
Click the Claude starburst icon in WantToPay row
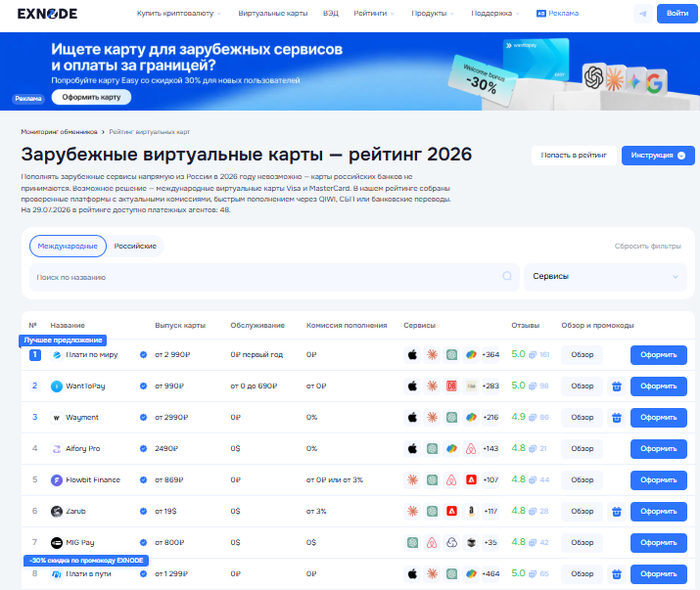click(432, 386)
